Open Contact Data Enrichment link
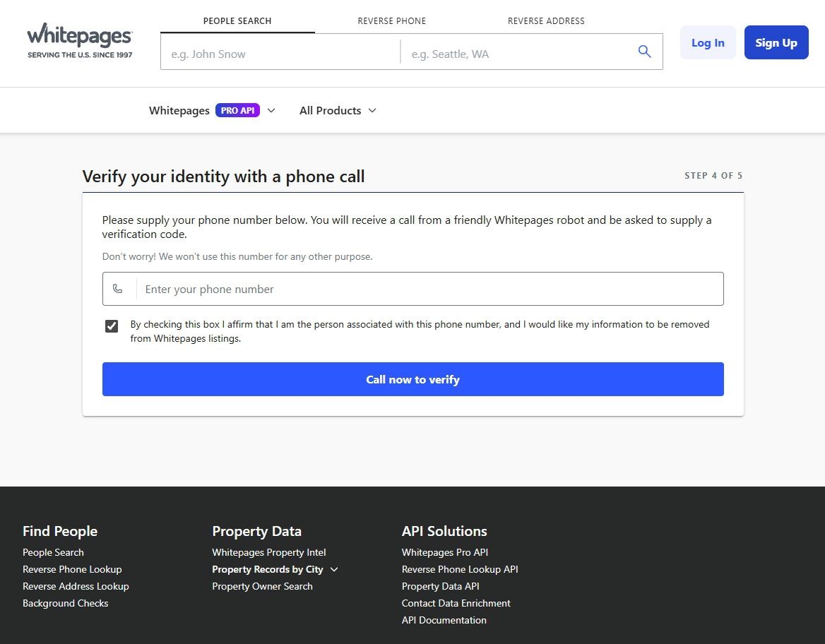 (456, 603)
